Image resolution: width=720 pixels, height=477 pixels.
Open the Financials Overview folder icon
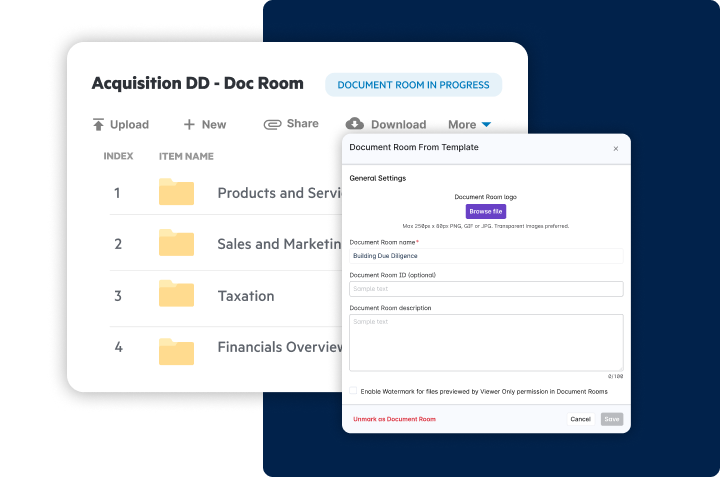coord(176,352)
